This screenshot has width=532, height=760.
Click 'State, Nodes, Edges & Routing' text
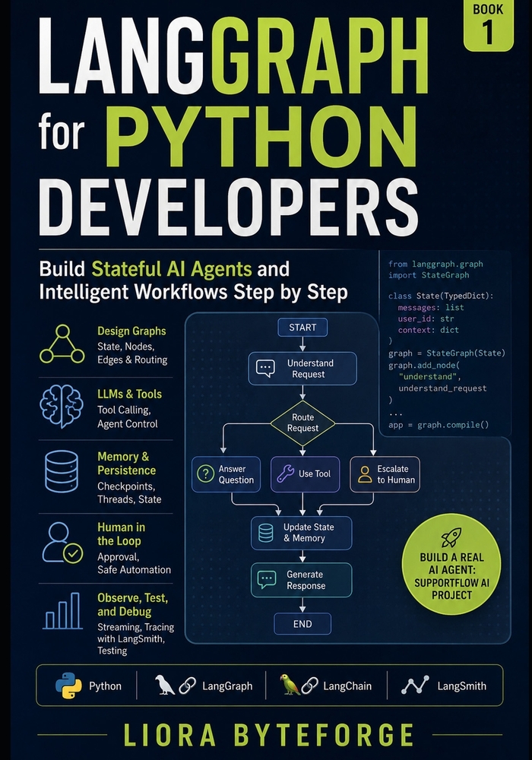tap(131, 353)
